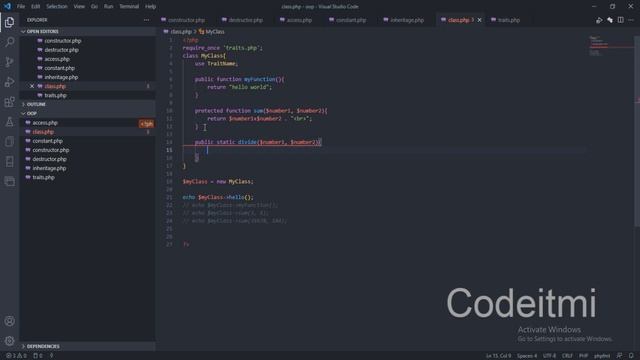Screen dimensions: 640x360
Task: Open the Run menu
Action: pyautogui.click(x=109, y=7)
